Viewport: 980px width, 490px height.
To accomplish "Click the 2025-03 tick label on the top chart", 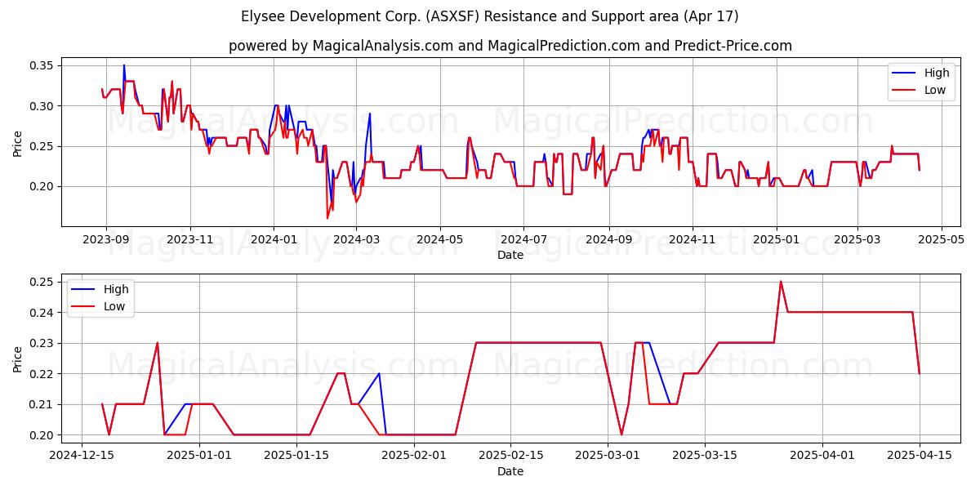I will point(857,240).
